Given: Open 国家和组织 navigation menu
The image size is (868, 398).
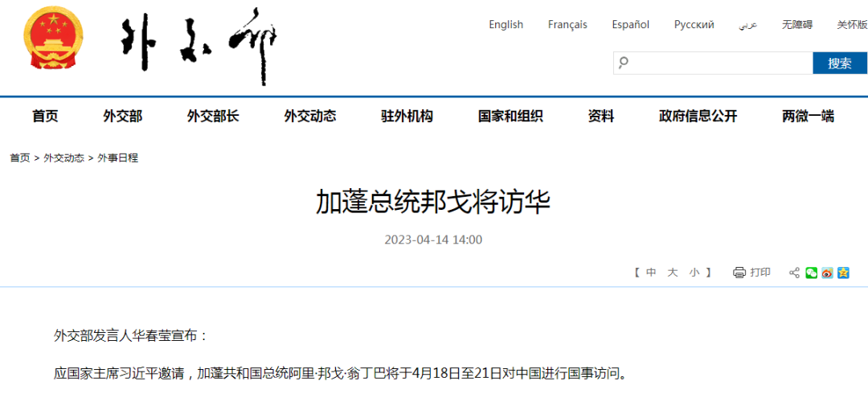Looking at the screenshot, I should tap(510, 117).
